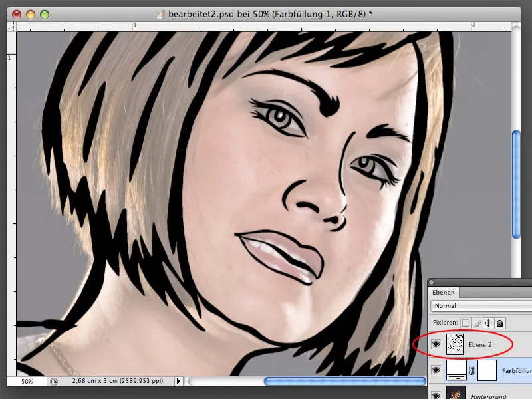This screenshot has height=399, width=532.
Task: Select the Farbfüllung fill layer thumbnail
Action: pyautogui.click(x=456, y=370)
